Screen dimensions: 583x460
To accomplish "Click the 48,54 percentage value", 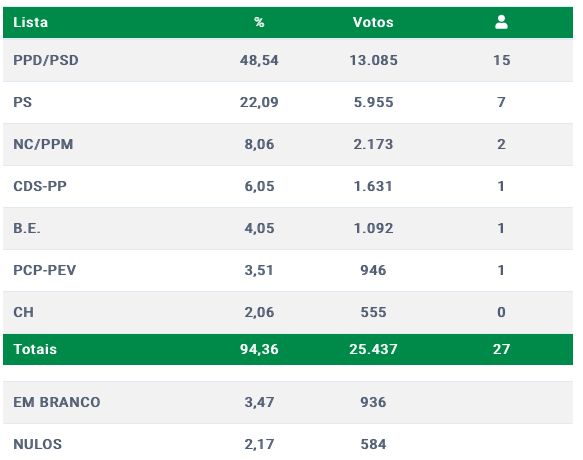I will pyautogui.click(x=259, y=60).
